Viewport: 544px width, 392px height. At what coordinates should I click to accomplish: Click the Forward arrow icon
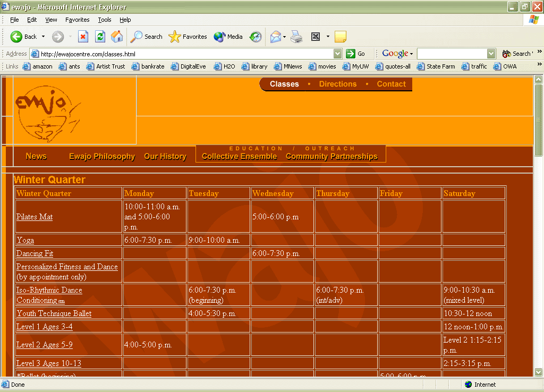[58, 37]
